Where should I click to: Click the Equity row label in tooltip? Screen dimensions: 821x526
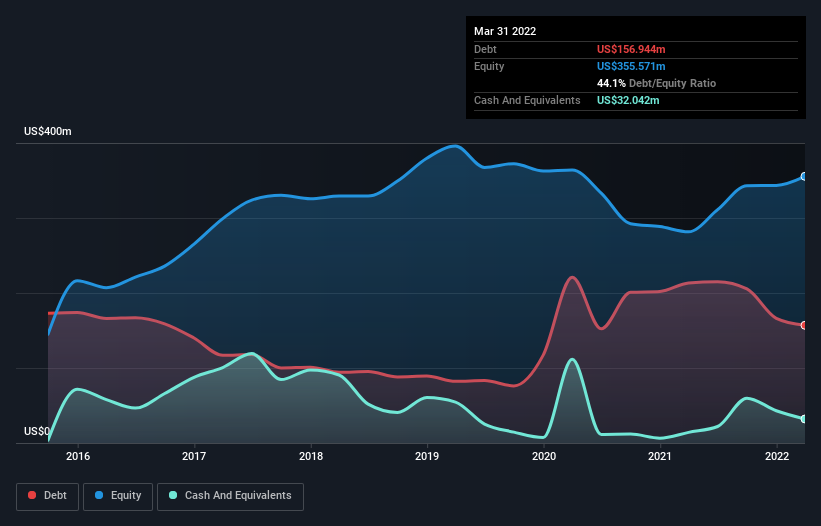tap(489, 66)
